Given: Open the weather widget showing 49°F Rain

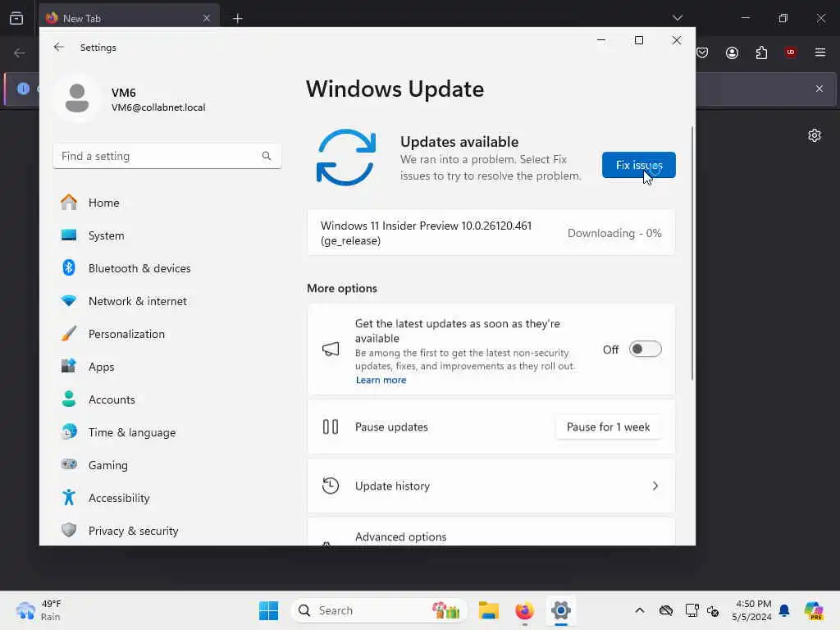Looking at the screenshot, I should [39, 610].
